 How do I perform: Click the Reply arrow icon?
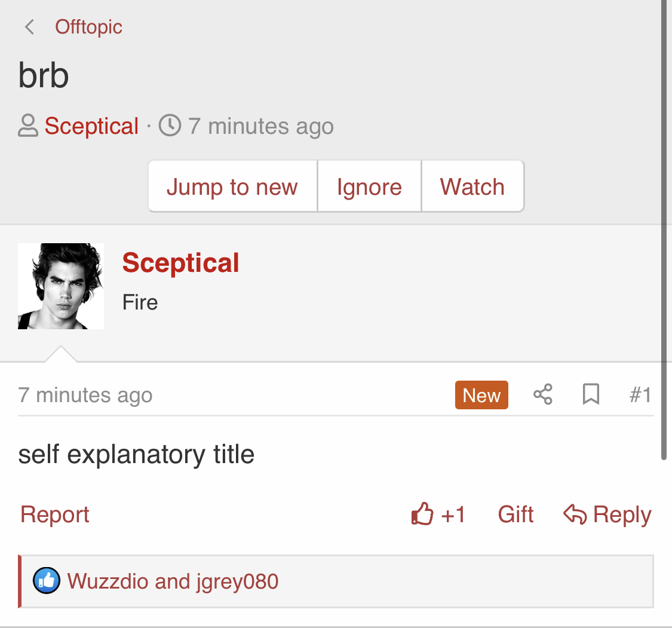pos(575,514)
